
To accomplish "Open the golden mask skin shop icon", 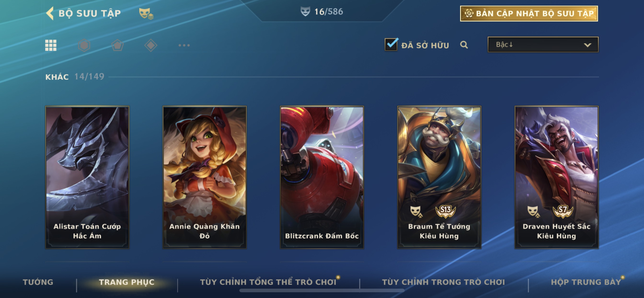I will (146, 13).
